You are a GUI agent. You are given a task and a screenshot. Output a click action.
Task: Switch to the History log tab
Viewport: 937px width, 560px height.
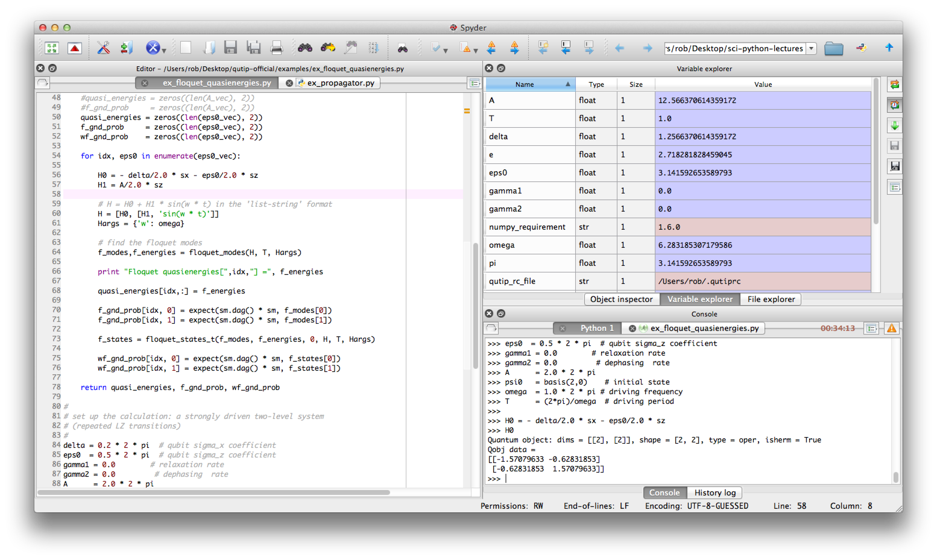point(715,492)
